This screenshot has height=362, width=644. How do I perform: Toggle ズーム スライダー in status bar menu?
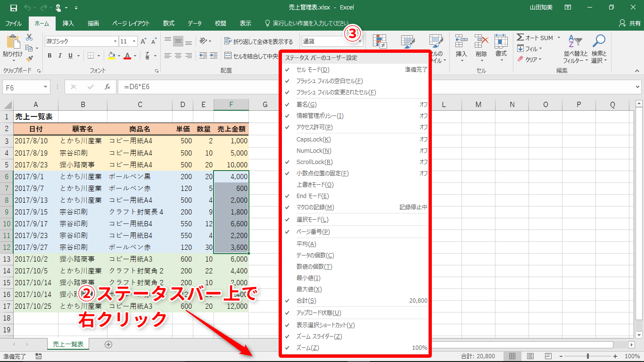[356, 337]
